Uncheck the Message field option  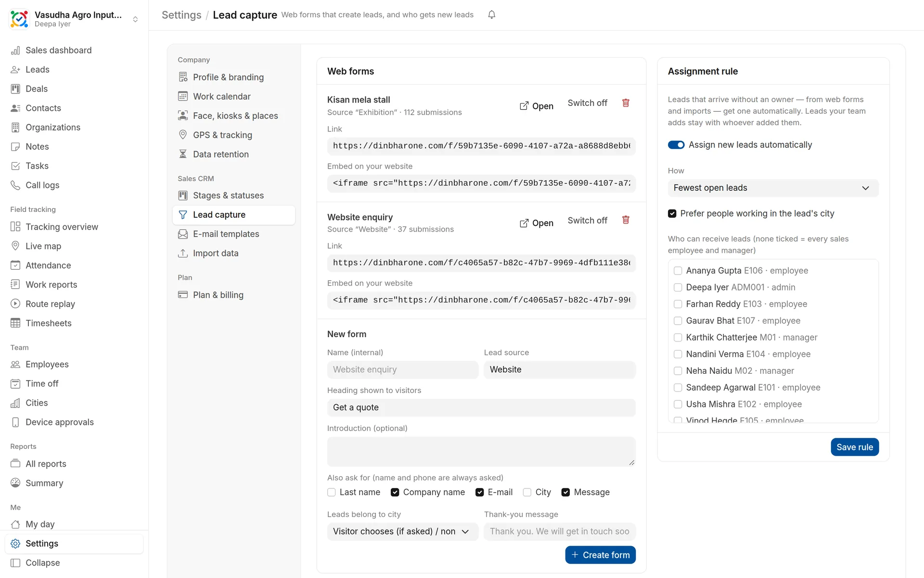click(x=566, y=492)
